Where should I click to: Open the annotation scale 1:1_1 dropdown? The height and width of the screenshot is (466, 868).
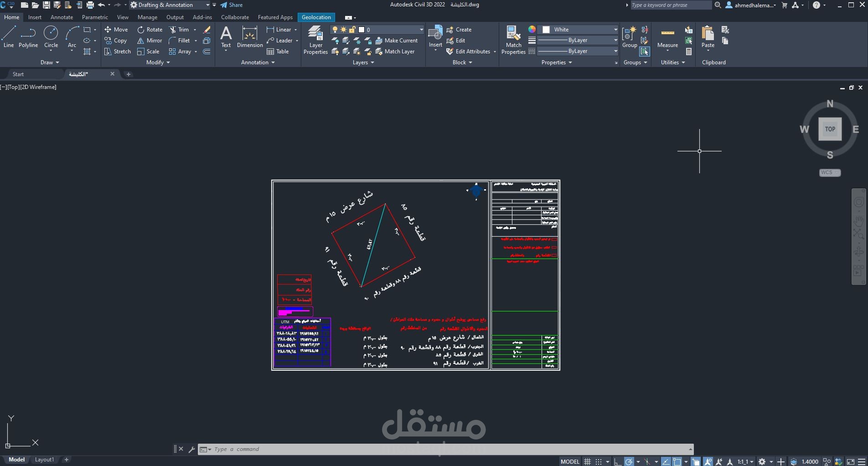[746, 461]
